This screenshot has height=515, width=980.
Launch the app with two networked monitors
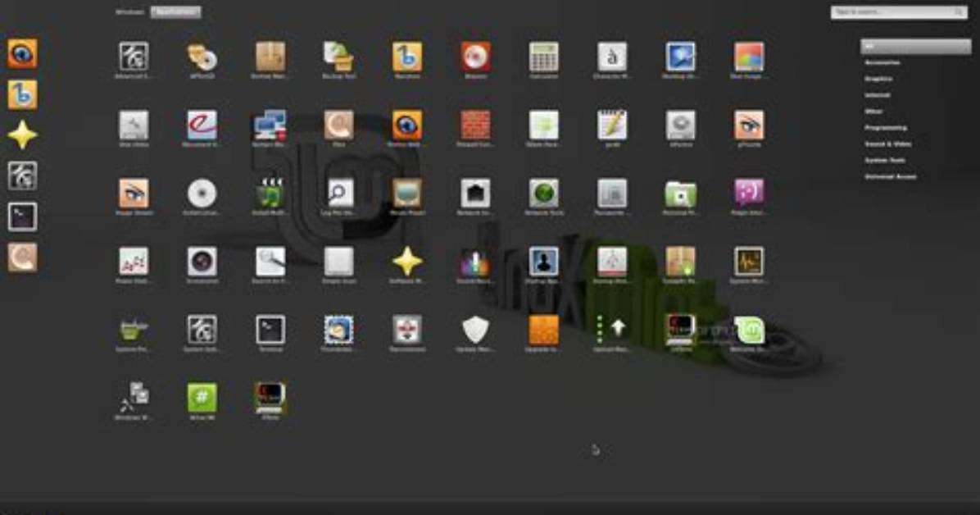270,125
